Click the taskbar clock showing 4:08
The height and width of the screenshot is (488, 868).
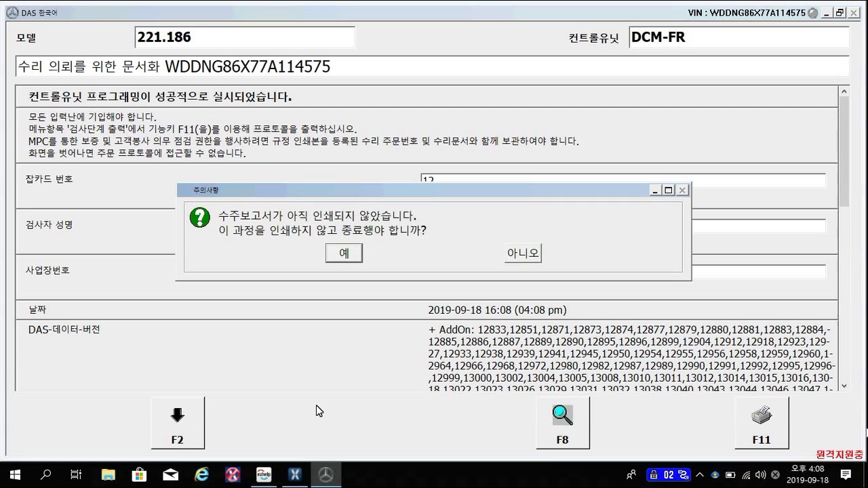[x=807, y=474]
